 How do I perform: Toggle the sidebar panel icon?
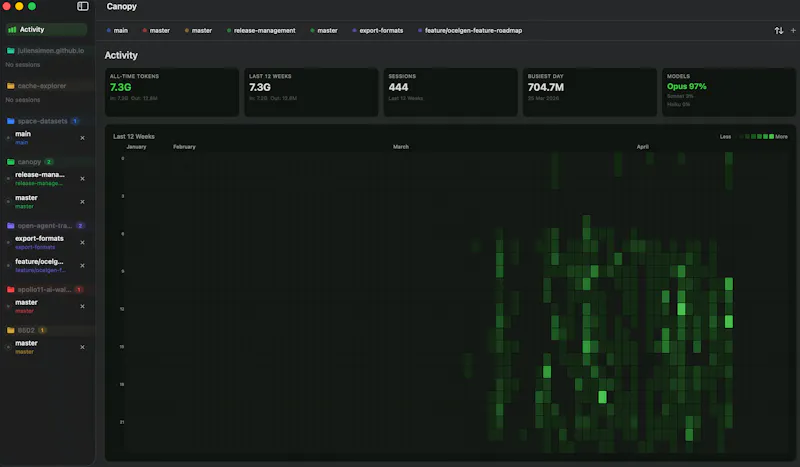(83, 6)
